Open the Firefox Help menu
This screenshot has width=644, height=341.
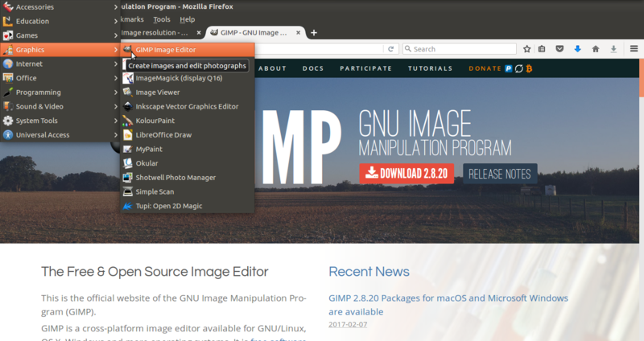point(188,19)
